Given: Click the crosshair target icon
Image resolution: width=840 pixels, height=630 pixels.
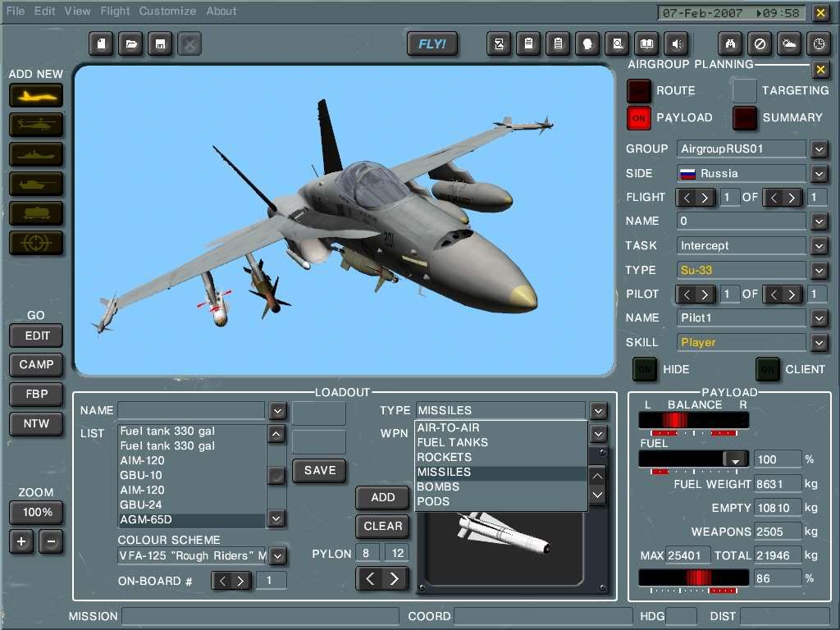Looking at the screenshot, I should pyautogui.click(x=36, y=243).
